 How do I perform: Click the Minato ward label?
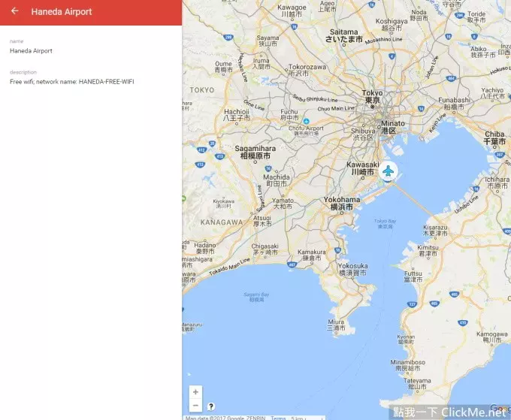point(392,127)
